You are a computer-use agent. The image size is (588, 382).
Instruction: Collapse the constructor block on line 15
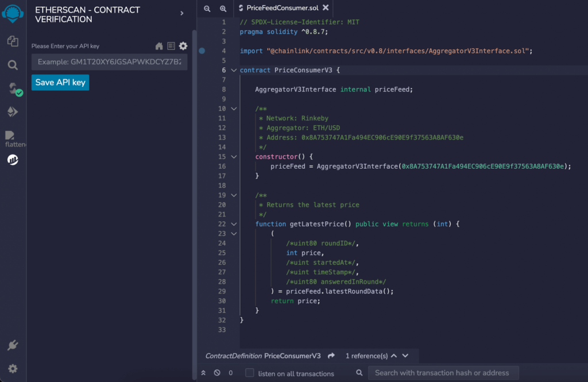pos(233,156)
